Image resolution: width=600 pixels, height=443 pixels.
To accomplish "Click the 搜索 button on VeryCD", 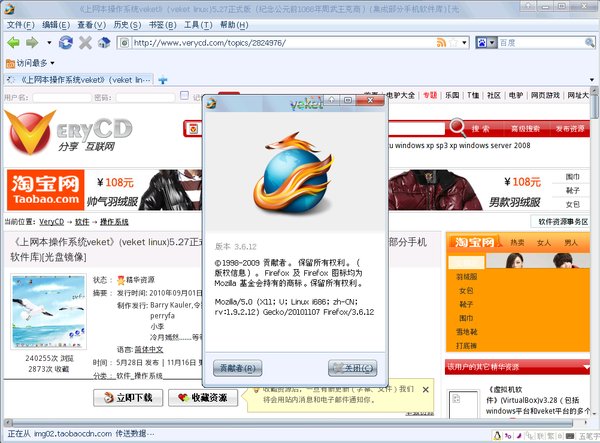I will (480, 129).
